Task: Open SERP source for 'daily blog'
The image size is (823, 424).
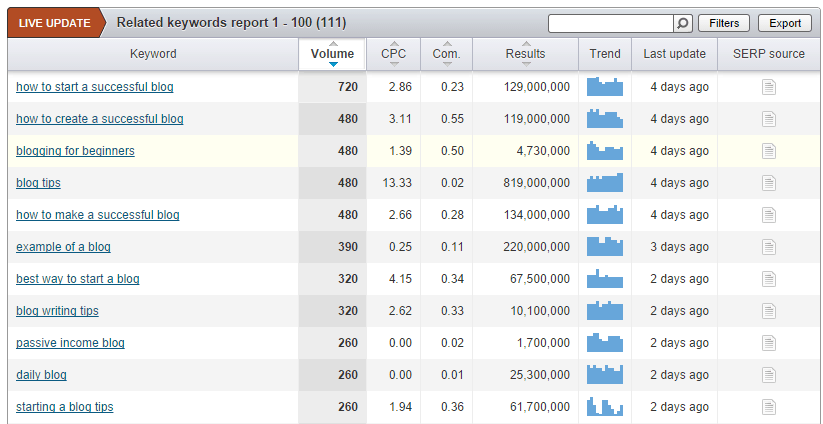Action: point(768,375)
